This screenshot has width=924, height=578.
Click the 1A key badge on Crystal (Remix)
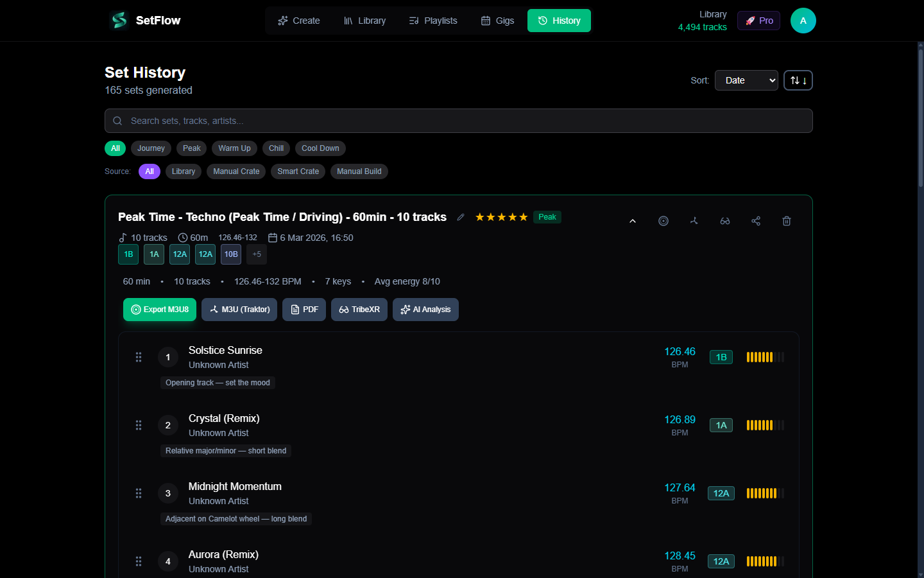tap(721, 425)
